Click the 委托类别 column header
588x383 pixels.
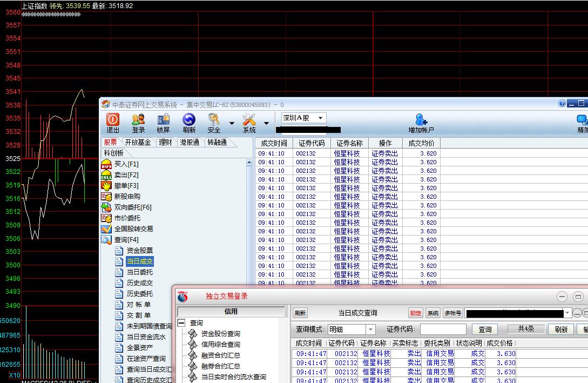(x=437, y=343)
